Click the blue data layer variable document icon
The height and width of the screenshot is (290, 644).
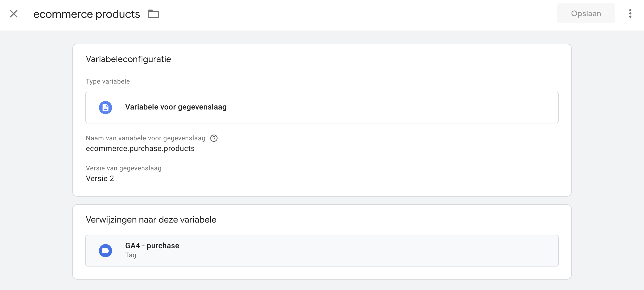(x=106, y=107)
